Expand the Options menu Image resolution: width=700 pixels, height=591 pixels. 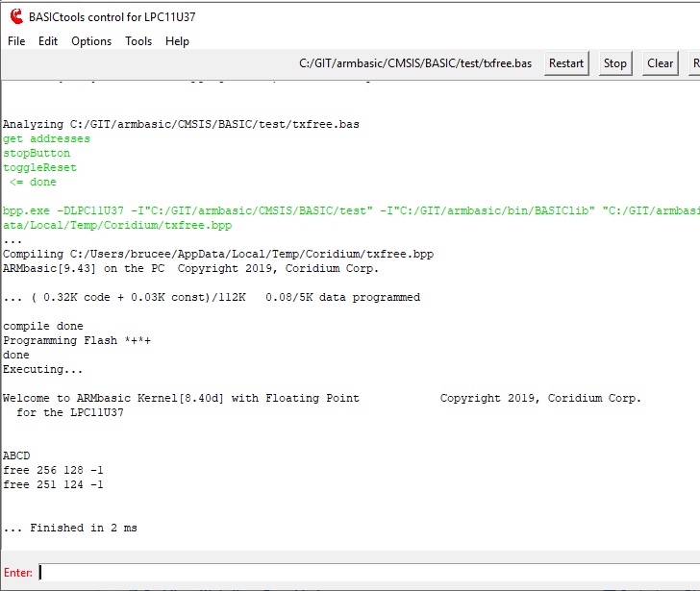pos(91,41)
